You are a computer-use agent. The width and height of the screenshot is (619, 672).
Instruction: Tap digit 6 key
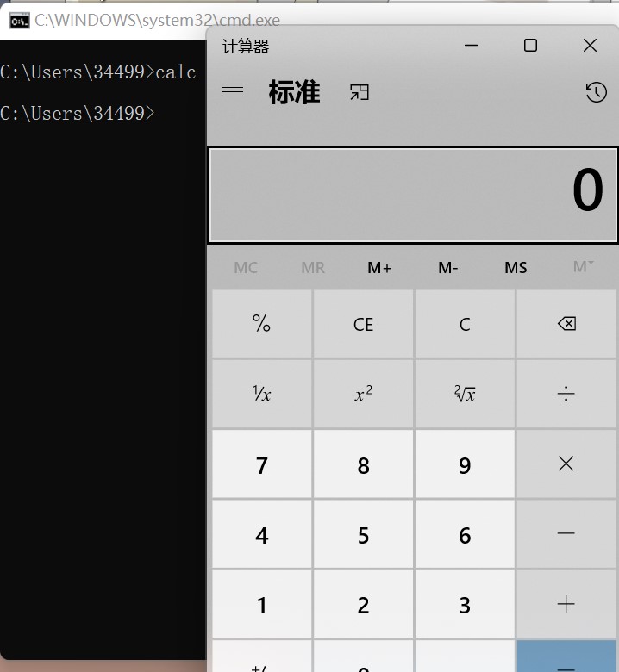[x=465, y=533]
